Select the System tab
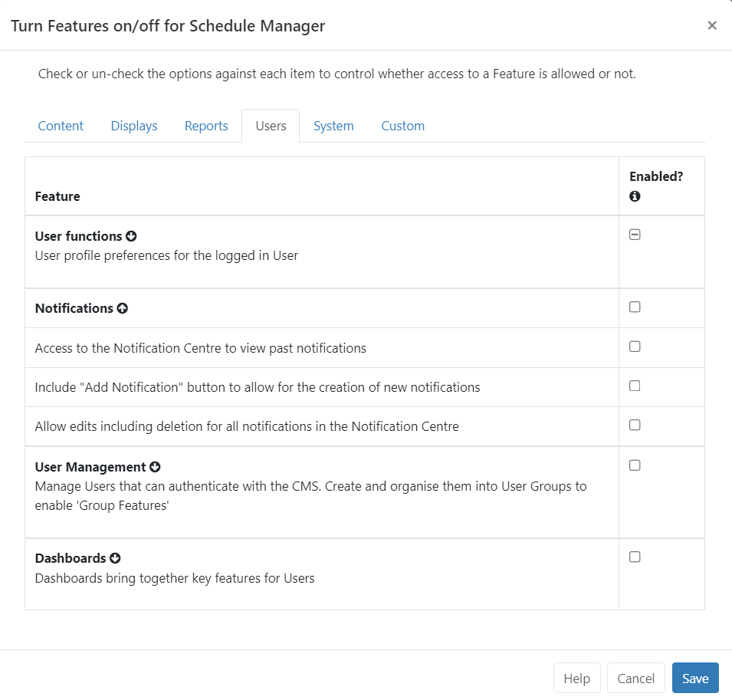 click(x=333, y=126)
